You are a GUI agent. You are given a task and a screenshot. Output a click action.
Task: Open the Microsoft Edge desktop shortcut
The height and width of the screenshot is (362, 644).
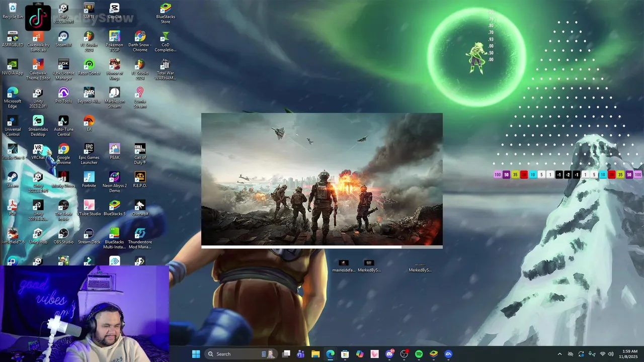coord(13,98)
